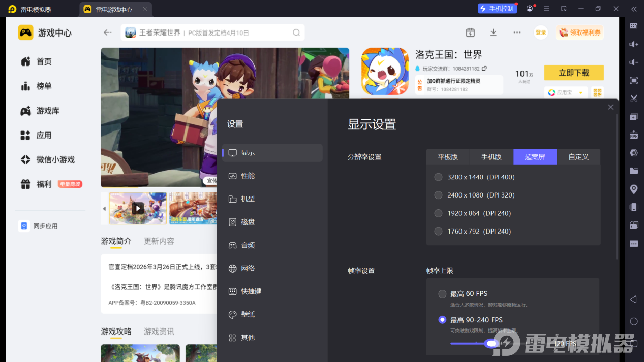Click the volume down icon in right toolbar
The height and width of the screenshot is (362, 644).
pos(634,62)
